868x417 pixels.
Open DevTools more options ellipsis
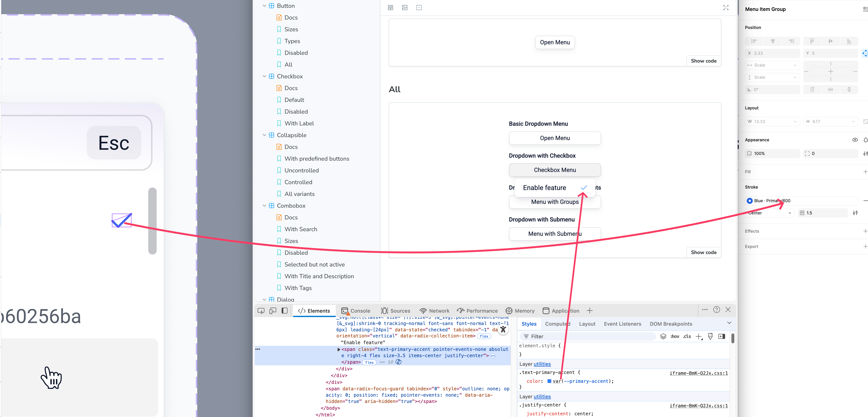coord(705,310)
